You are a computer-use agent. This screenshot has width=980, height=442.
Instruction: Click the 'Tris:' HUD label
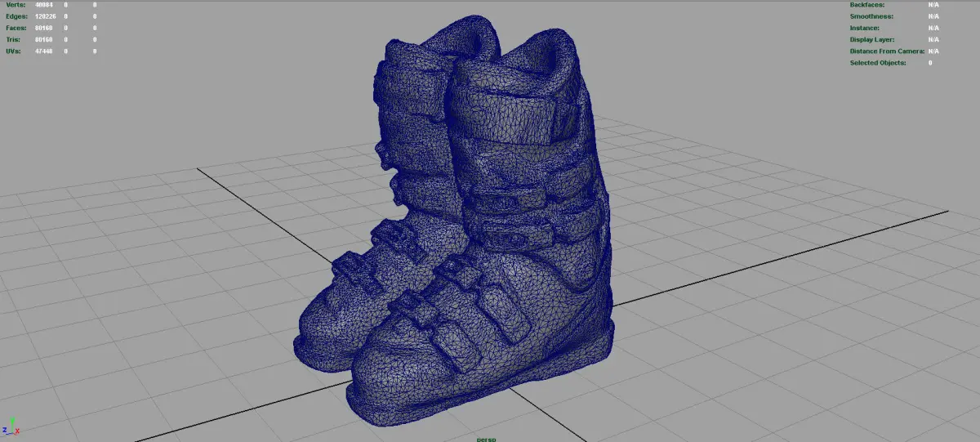[14, 39]
